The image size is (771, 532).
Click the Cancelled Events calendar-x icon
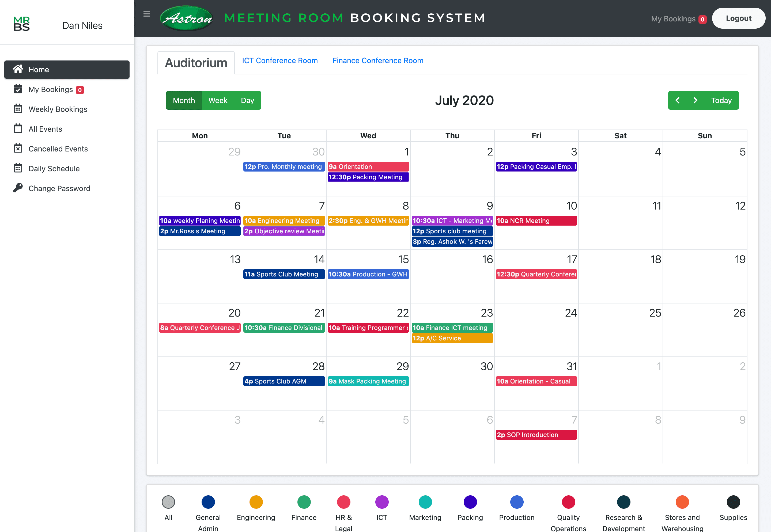(x=18, y=148)
